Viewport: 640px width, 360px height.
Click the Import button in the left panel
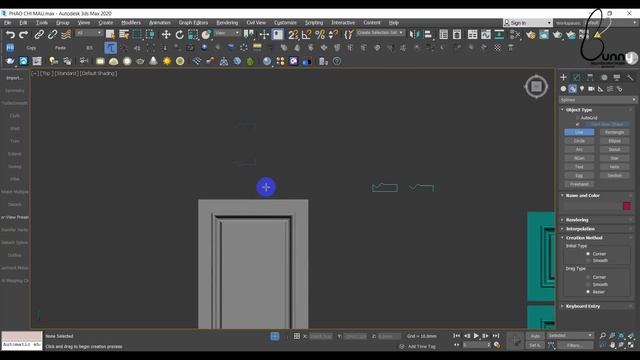[14, 78]
